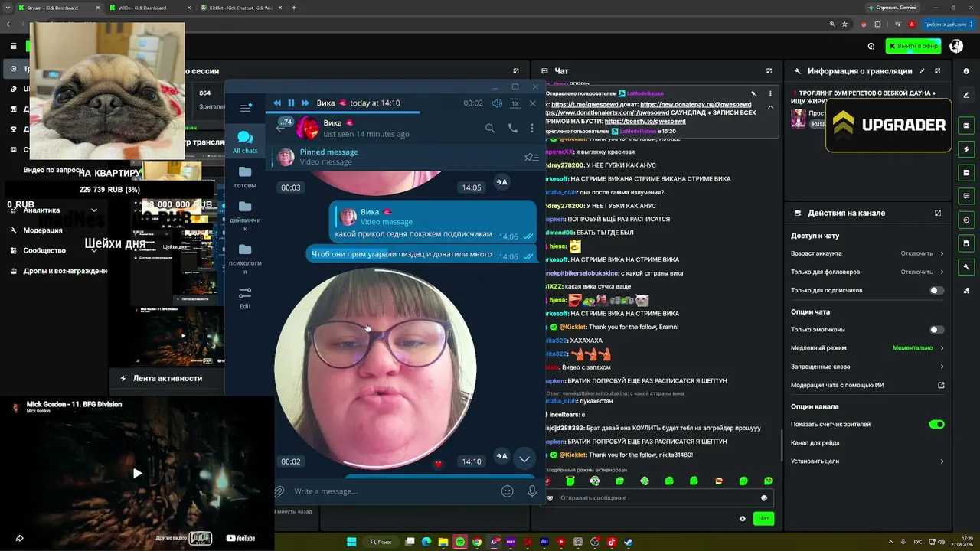The image size is (980, 551).
Task: Open the Kick dashboard hamburger menu
Action: coord(13,46)
